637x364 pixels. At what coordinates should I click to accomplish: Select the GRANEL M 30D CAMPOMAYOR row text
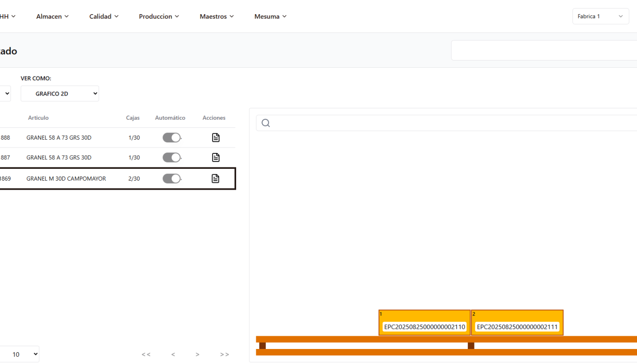point(66,179)
